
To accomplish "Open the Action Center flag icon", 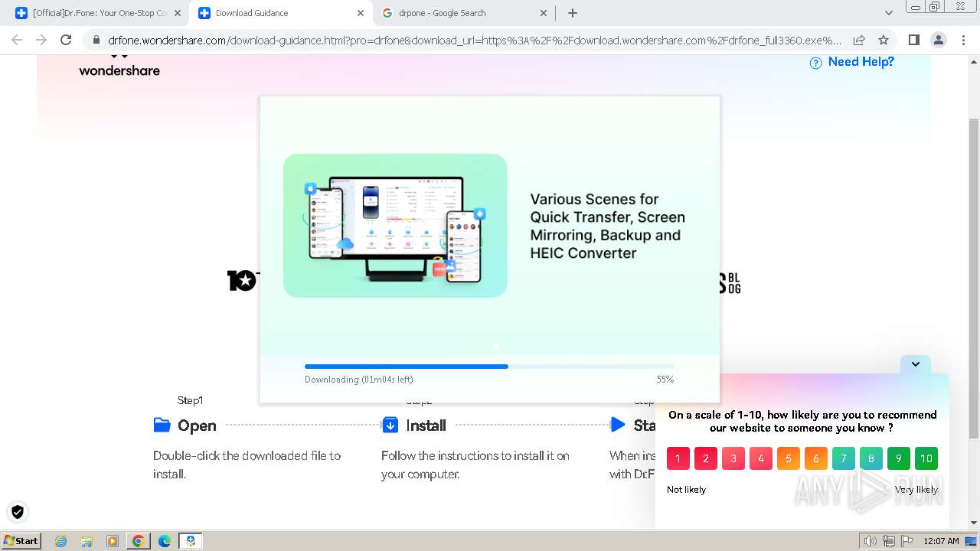I will (906, 541).
